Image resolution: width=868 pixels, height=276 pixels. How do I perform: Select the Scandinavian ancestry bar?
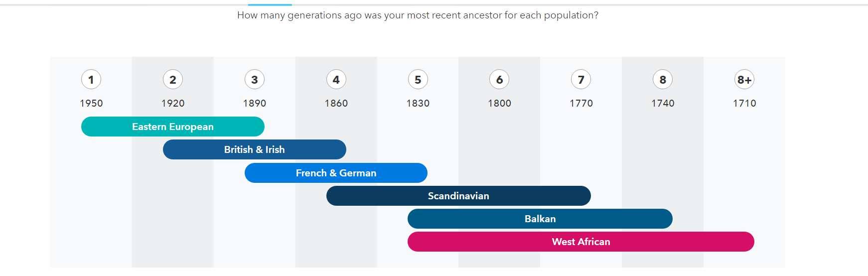tap(458, 196)
